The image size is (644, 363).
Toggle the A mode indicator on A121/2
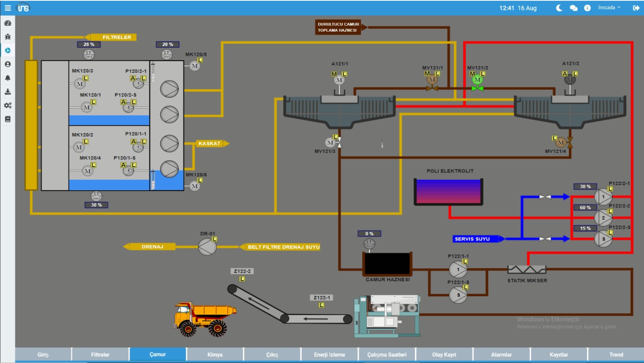[565, 74]
